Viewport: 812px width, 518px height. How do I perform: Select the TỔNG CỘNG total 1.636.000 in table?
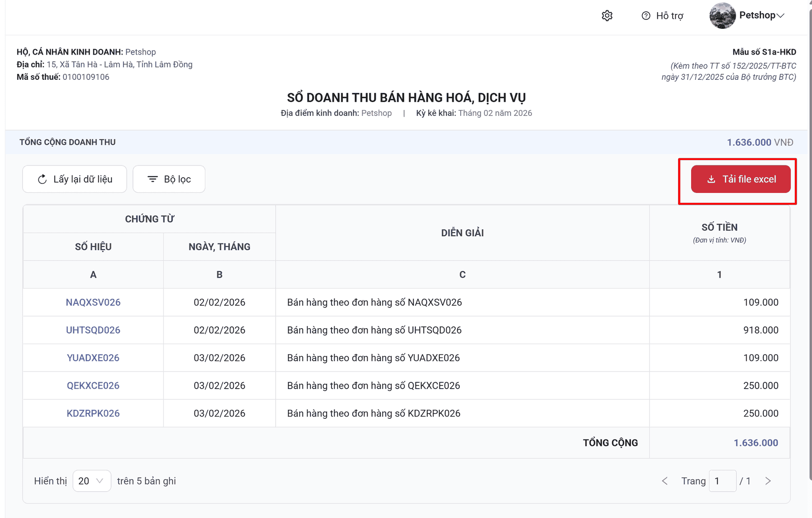756,443
